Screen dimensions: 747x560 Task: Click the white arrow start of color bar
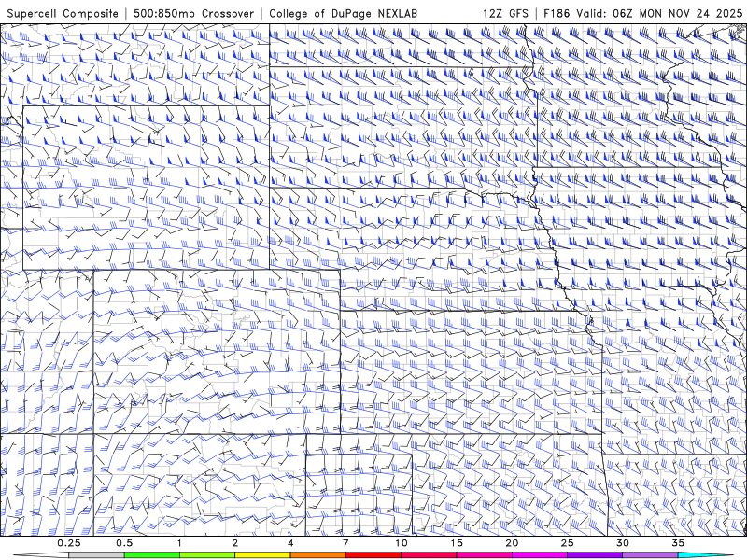click(41, 555)
